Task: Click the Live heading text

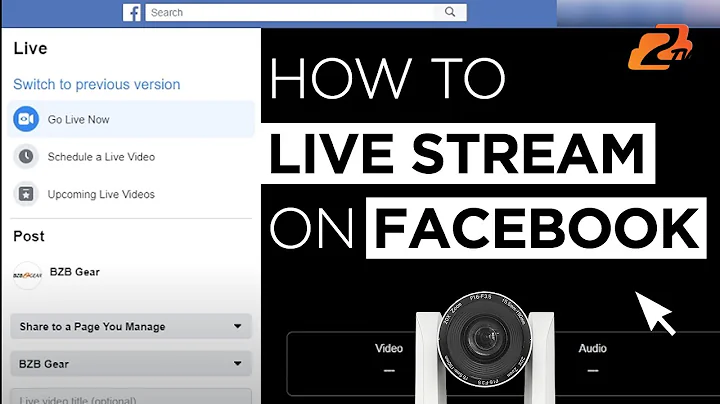Action: point(30,48)
